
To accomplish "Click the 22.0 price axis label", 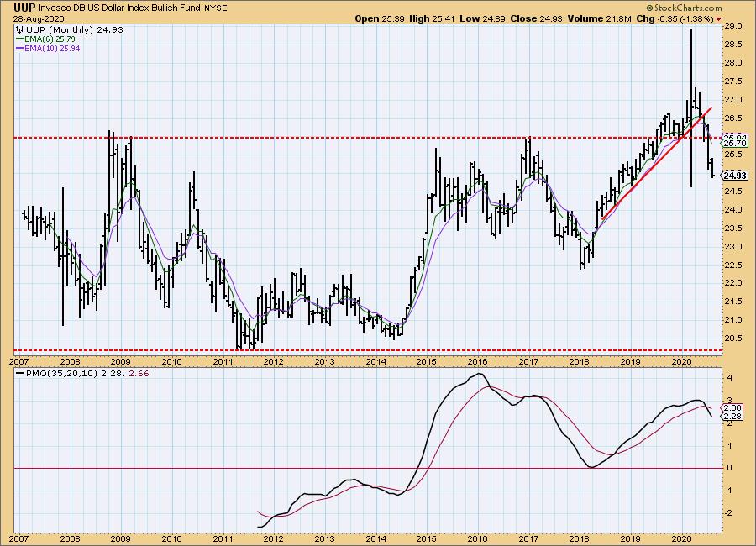I will tap(732, 283).
